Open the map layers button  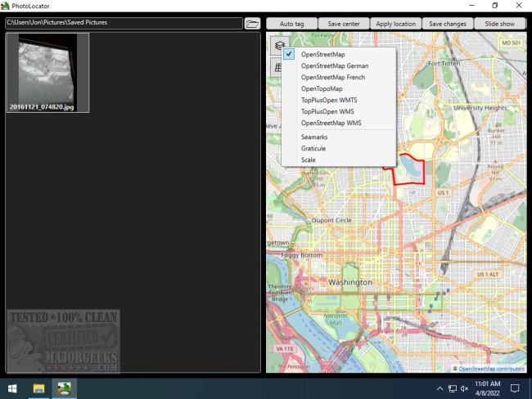[279, 45]
